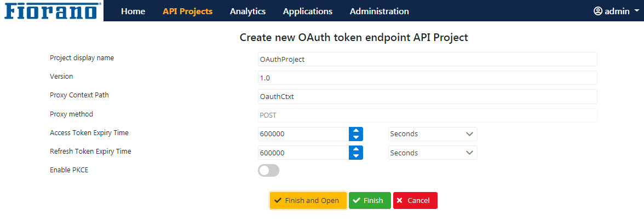This screenshot has width=644, height=221.
Task: Click the green Finish button
Action: [x=370, y=201]
